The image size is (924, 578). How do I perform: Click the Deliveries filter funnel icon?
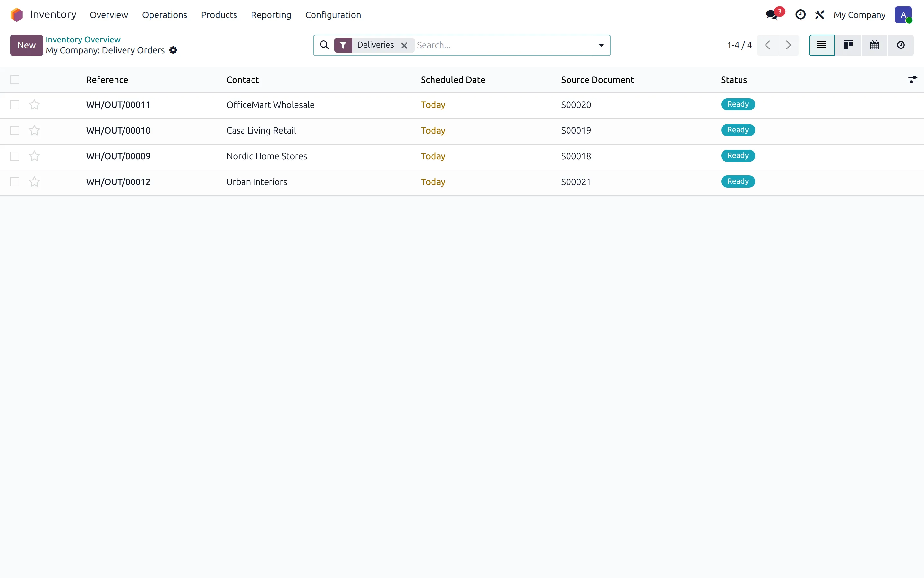343,45
